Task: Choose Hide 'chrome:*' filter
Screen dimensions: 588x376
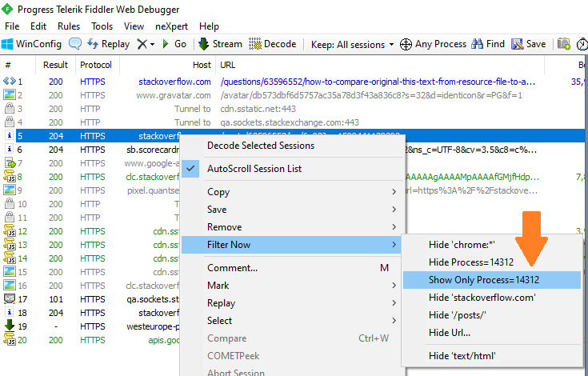Action: click(x=492, y=245)
